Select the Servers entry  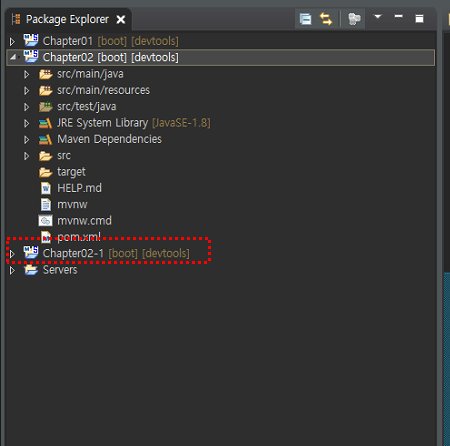click(x=60, y=270)
